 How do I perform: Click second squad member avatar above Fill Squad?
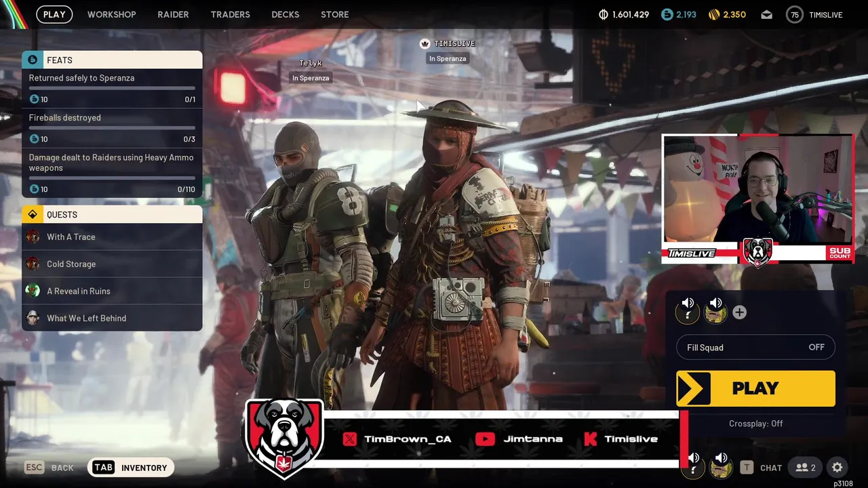tap(715, 312)
